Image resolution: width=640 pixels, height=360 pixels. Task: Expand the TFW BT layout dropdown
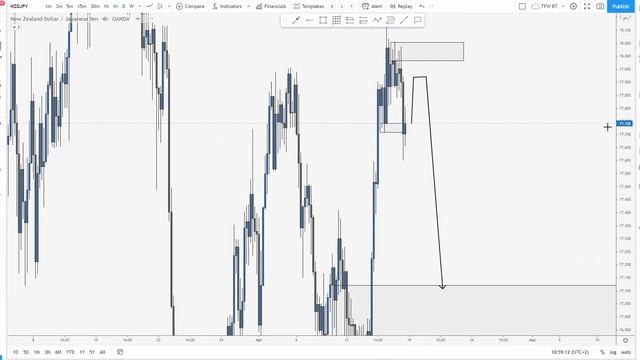(563, 6)
